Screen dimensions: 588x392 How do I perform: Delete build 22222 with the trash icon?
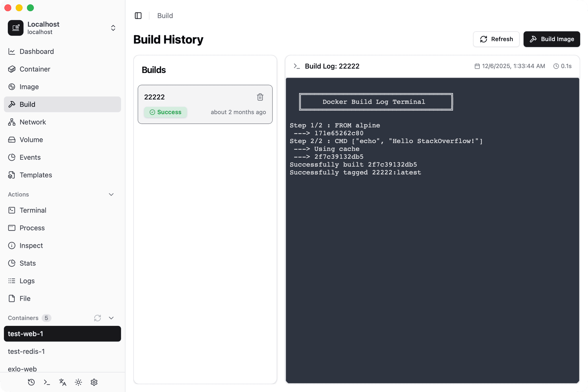coord(260,97)
